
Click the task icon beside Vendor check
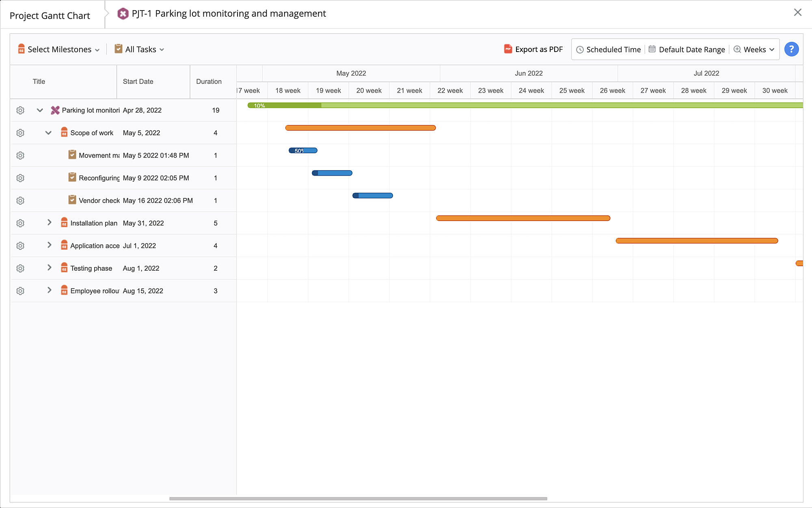[x=72, y=200]
